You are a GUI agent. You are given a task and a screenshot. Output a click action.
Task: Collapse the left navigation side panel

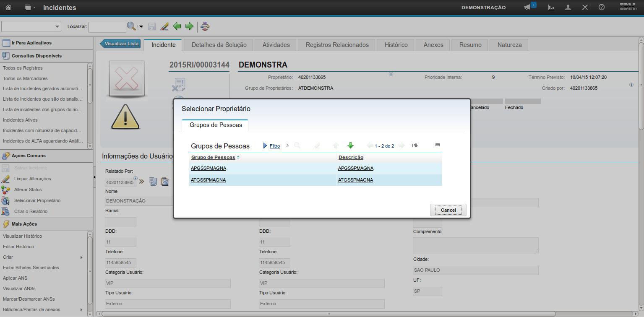pos(94,177)
